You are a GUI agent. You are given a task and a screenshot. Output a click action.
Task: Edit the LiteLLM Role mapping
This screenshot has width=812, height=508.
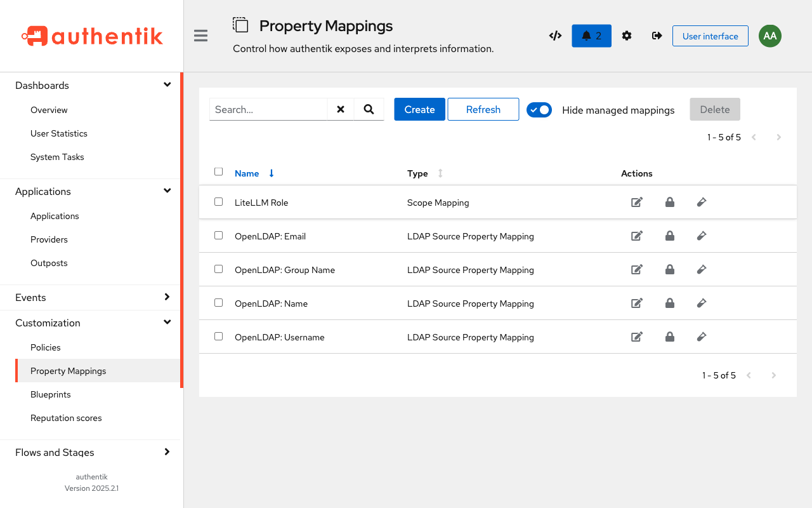[637, 202]
